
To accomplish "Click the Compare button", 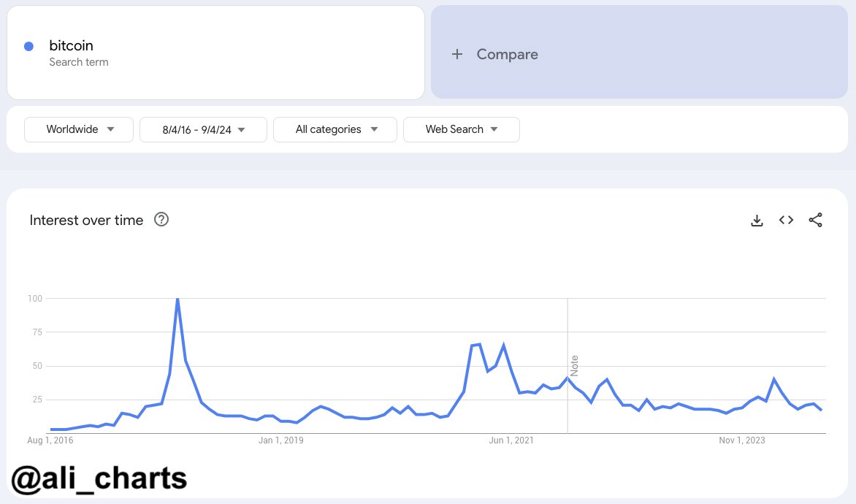I will point(507,54).
